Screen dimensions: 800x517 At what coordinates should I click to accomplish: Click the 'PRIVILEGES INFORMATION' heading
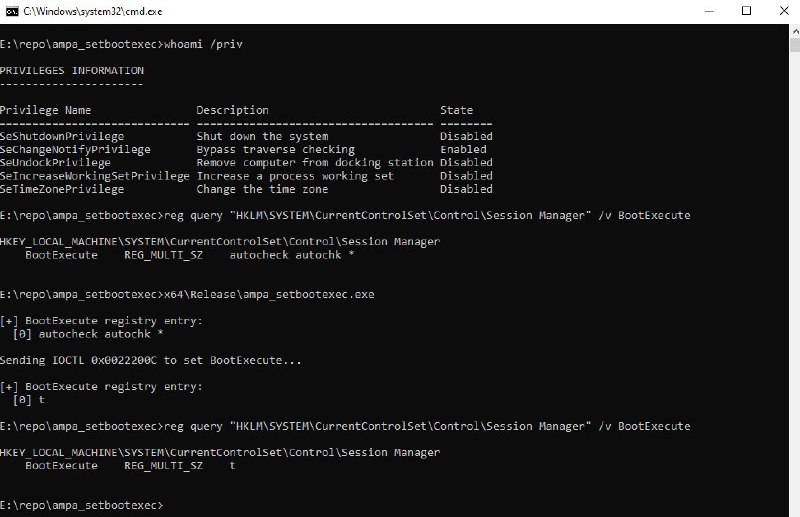72,70
